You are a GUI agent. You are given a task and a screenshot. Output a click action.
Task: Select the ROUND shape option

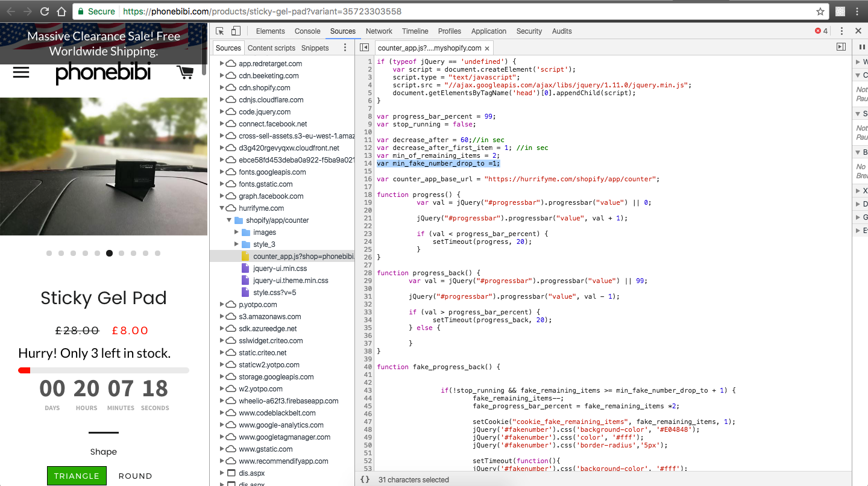point(135,476)
